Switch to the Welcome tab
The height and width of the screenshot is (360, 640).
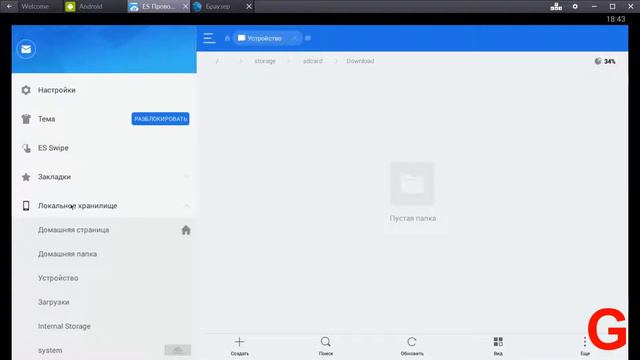(x=35, y=7)
